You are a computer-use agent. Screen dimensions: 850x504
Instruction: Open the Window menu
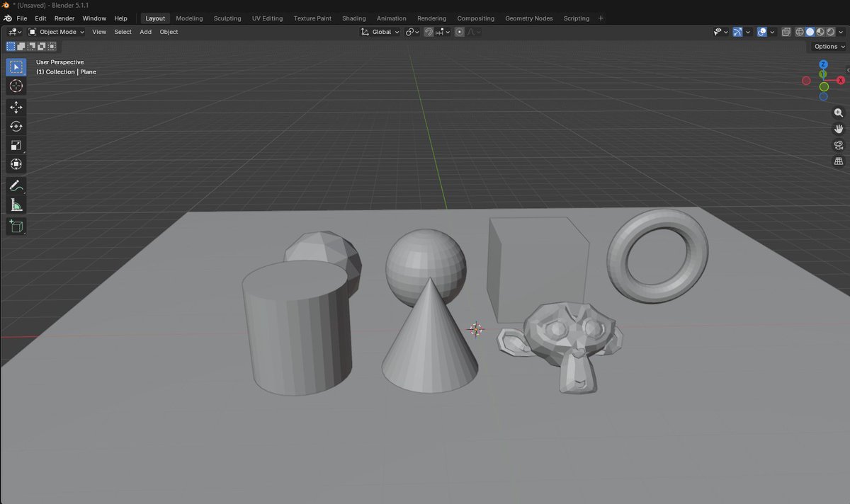pyautogui.click(x=94, y=18)
